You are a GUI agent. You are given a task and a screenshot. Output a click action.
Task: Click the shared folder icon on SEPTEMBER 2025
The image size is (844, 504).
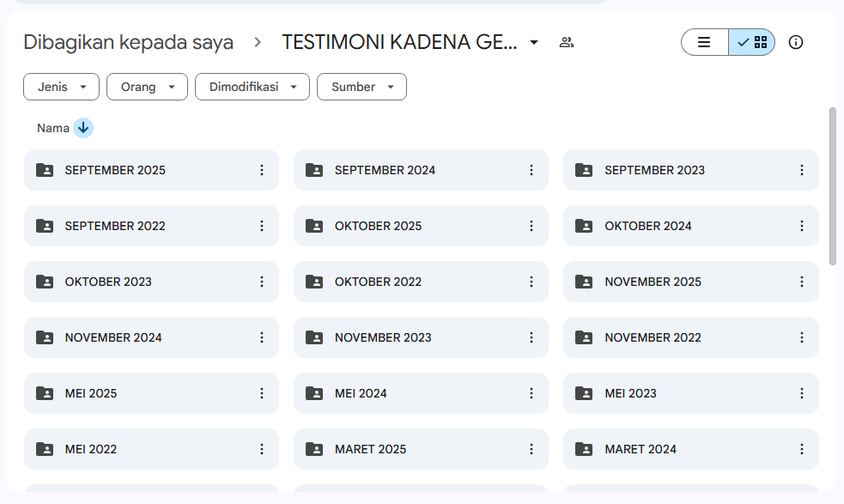(x=45, y=170)
